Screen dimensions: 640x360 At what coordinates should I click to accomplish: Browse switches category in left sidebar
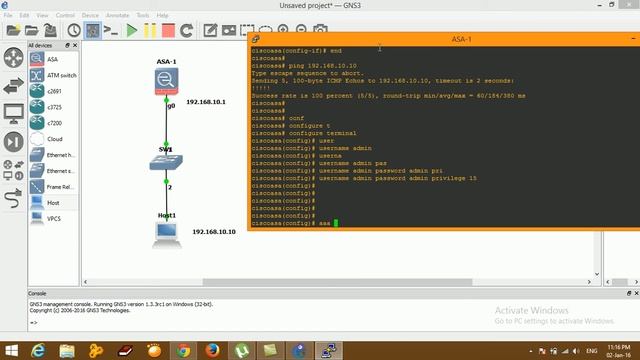tap(13, 86)
